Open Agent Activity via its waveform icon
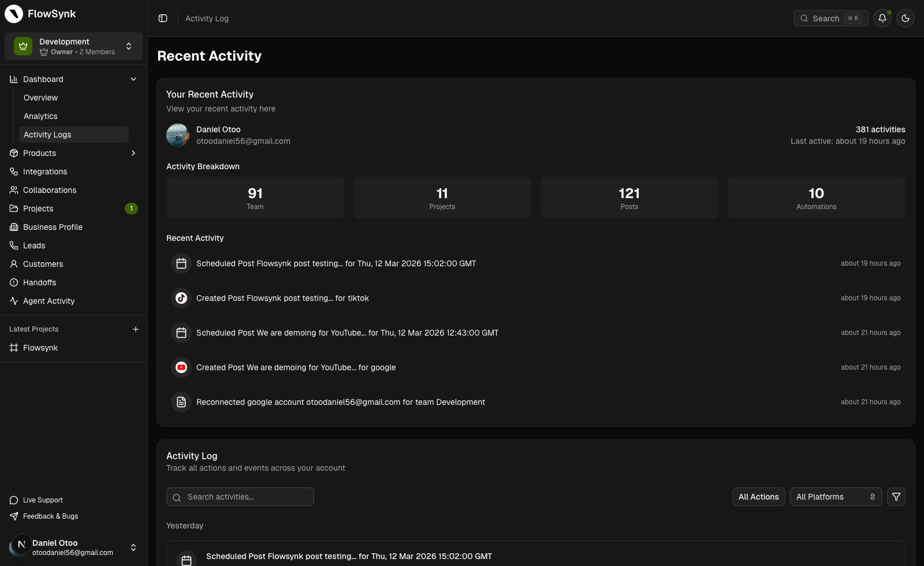Viewport: 924px width, 566px height. (13, 301)
